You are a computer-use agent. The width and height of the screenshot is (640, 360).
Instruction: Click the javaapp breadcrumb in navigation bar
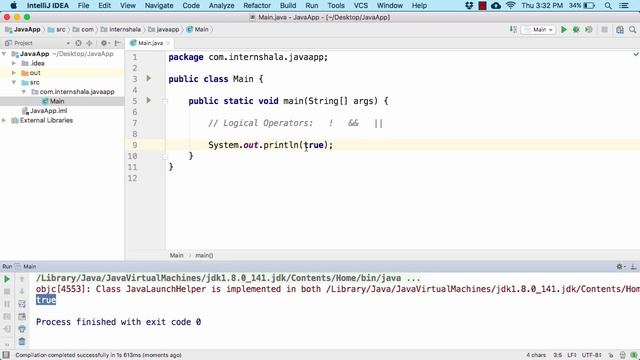click(x=164, y=29)
